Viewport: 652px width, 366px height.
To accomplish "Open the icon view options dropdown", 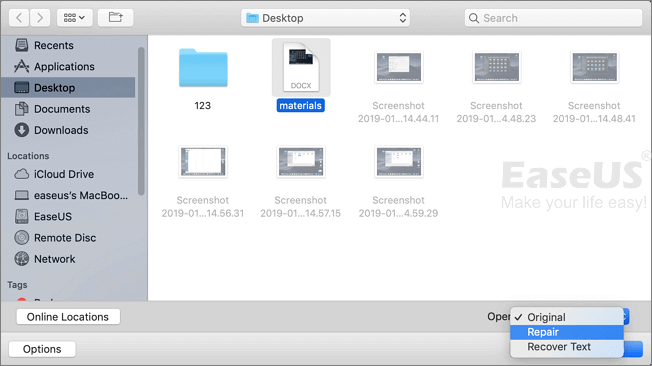I will (x=74, y=18).
